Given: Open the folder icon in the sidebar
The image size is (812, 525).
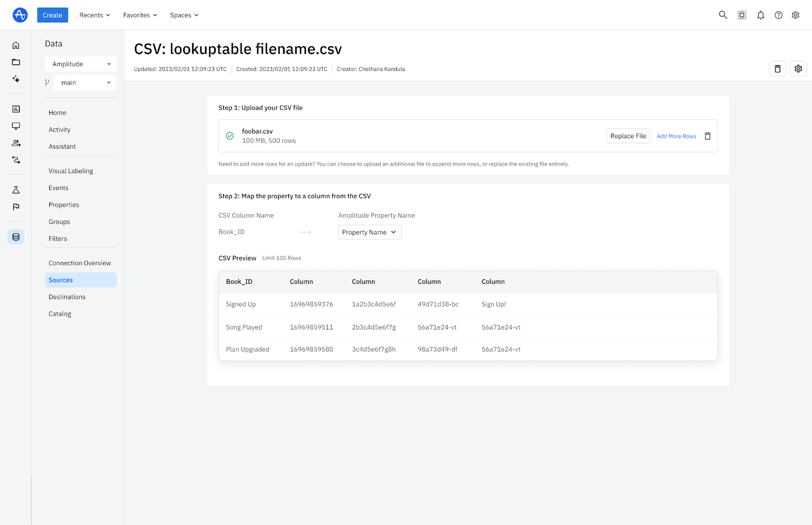Looking at the screenshot, I should point(16,62).
